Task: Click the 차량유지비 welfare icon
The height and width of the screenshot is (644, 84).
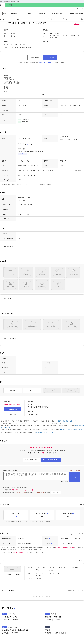Action: point(42,272)
